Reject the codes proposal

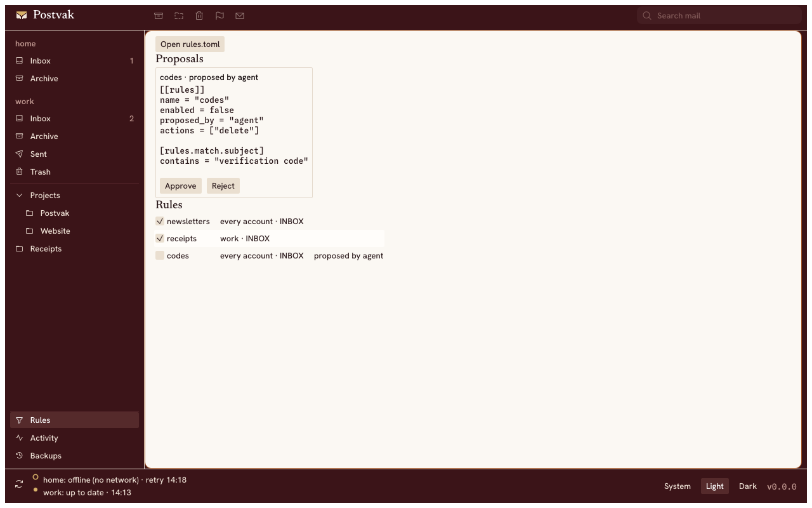pyautogui.click(x=223, y=186)
